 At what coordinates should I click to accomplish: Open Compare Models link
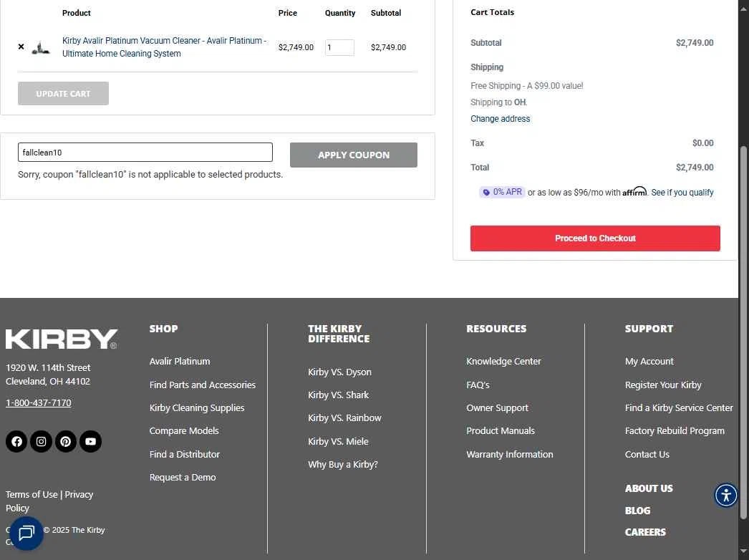(x=184, y=430)
